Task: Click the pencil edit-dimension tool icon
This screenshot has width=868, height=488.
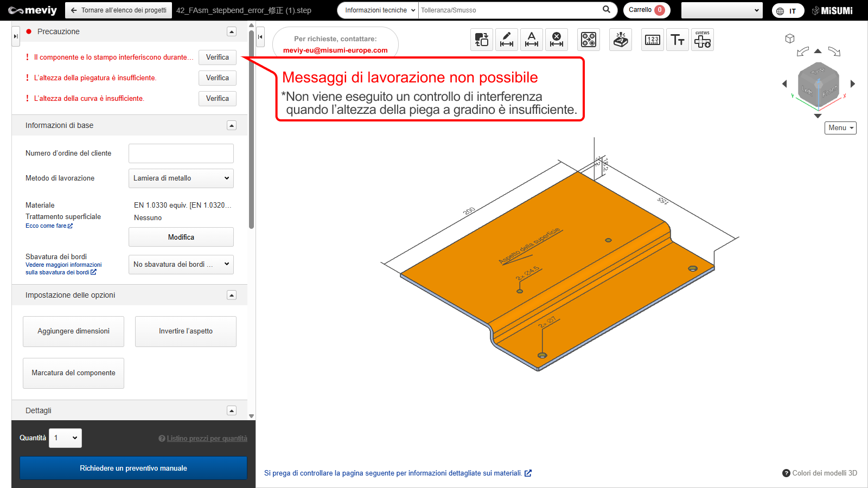Action: coord(506,40)
